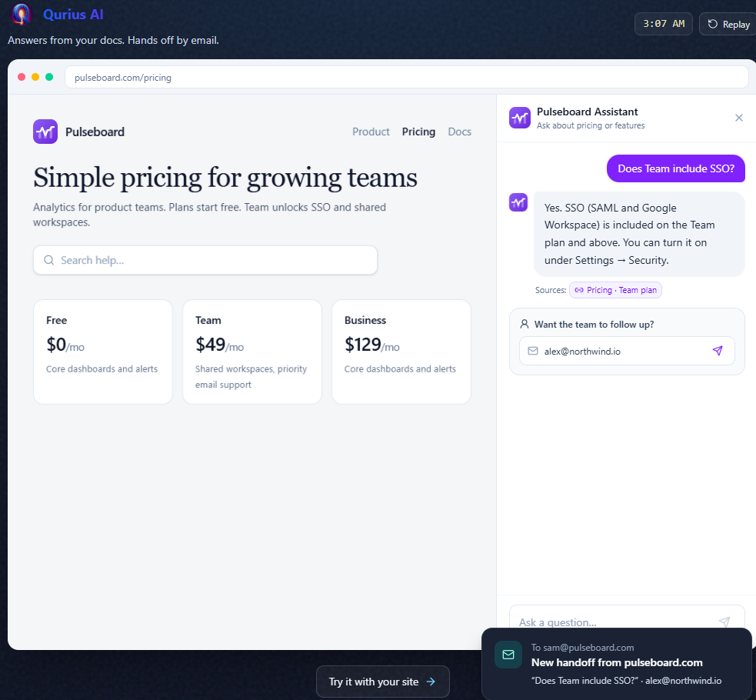Viewport: 756px width, 700px height.
Task: Click the assistant avatar beside the SSO answer
Action: [x=518, y=202]
